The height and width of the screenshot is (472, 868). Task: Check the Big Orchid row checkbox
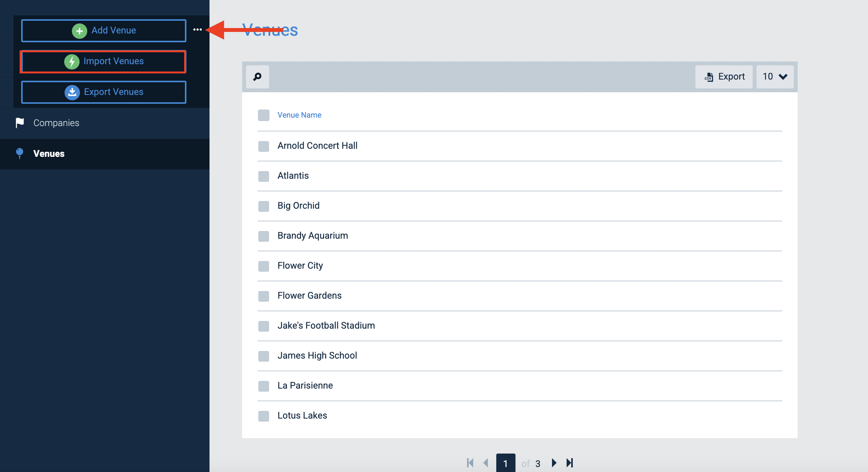click(264, 206)
